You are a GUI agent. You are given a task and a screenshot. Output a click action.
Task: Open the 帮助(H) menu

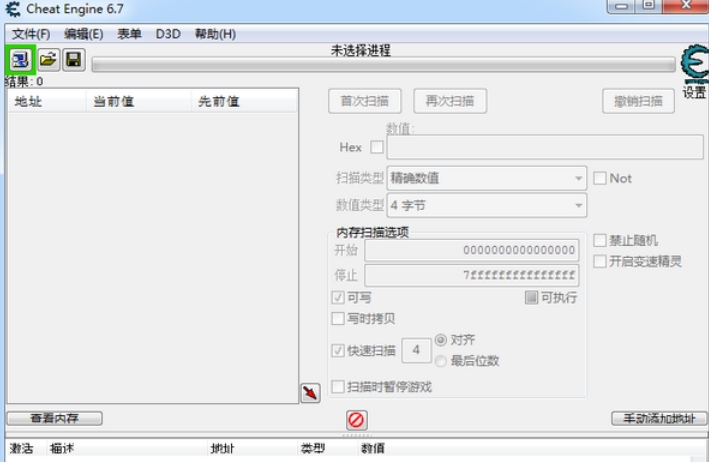pyautogui.click(x=215, y=34)
